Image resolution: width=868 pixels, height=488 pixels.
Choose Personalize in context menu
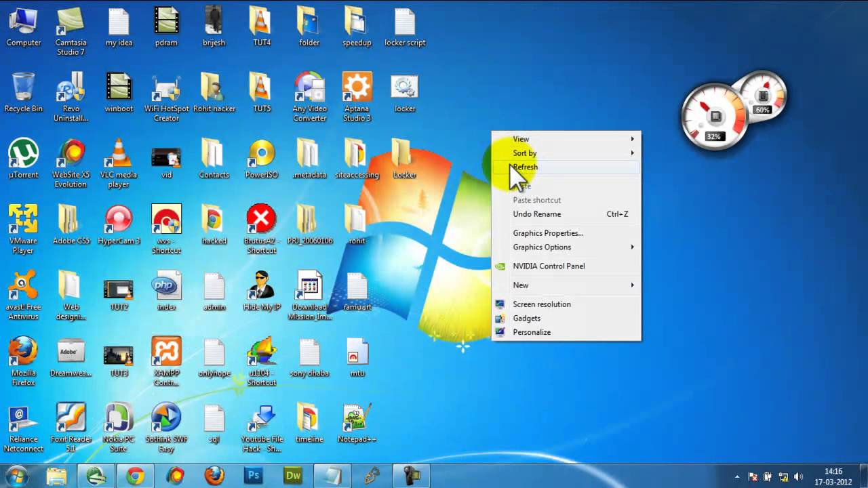(566, 333)
